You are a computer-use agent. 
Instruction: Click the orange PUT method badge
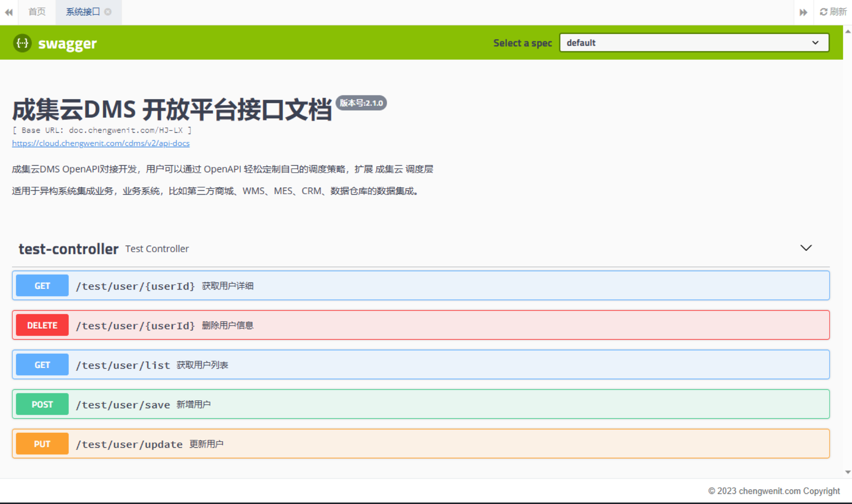(x=42, y=444)
